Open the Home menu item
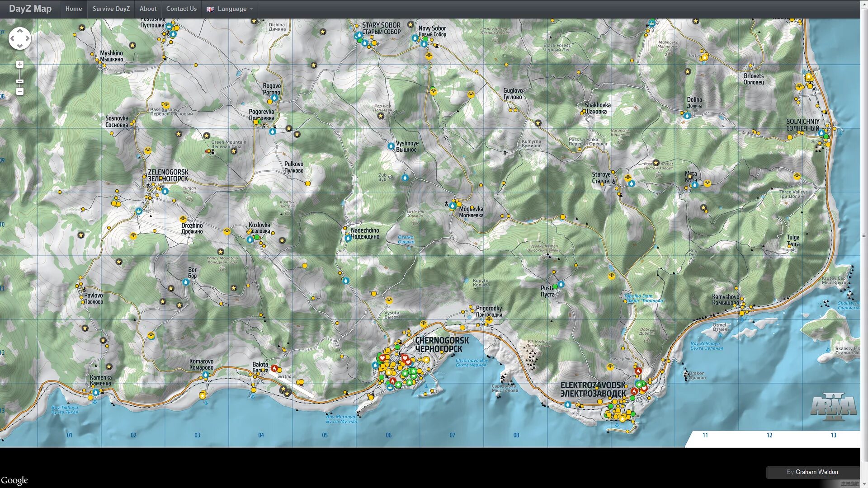 coord(74,9)
